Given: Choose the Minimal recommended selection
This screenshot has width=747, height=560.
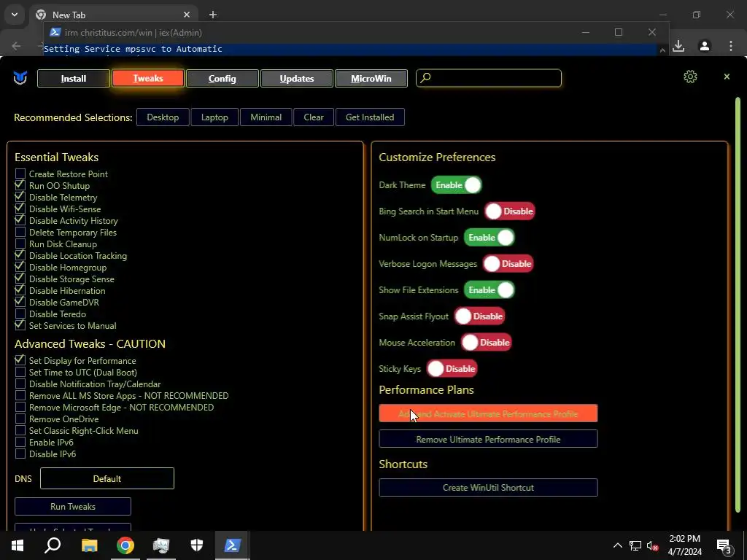Looking at the screenshot, I should pos(266,117).
